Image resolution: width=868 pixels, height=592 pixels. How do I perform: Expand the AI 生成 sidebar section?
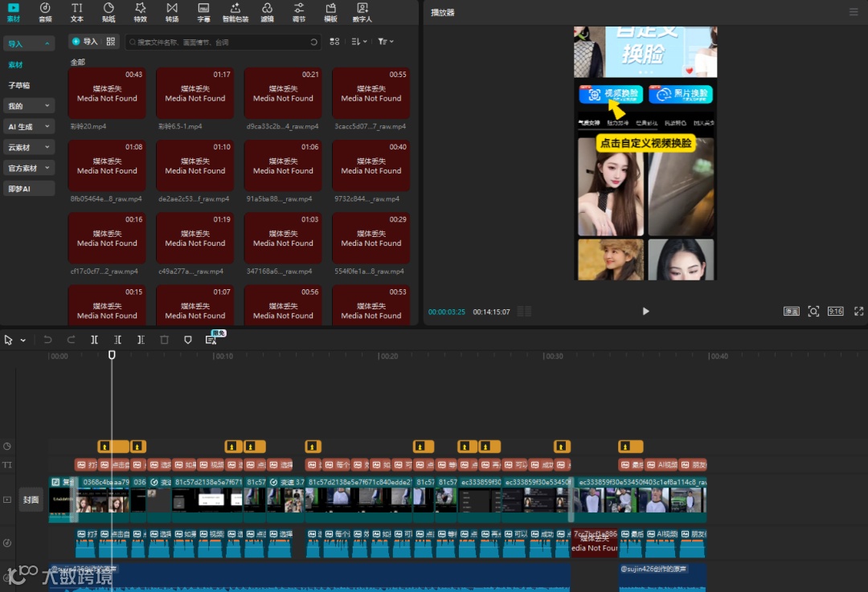(29, 127)
